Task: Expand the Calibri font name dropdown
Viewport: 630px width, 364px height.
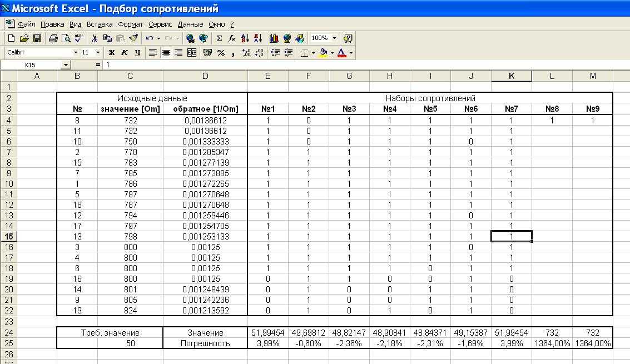Action: click(76, 52)
